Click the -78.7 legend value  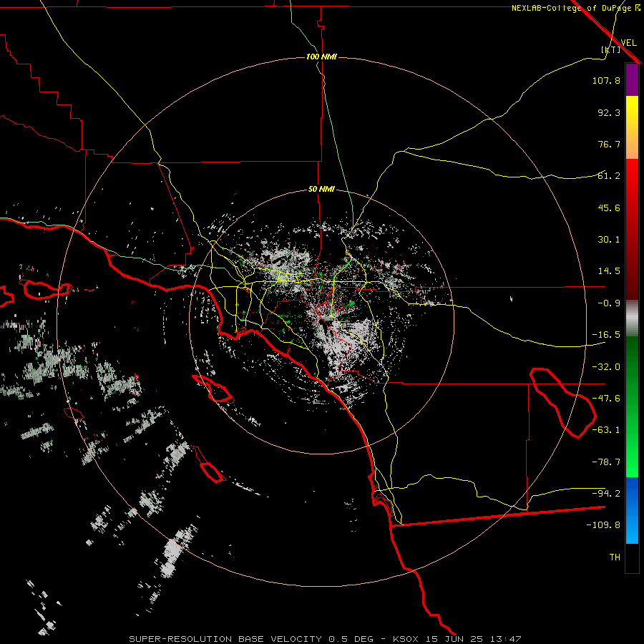tap(606, 462)
